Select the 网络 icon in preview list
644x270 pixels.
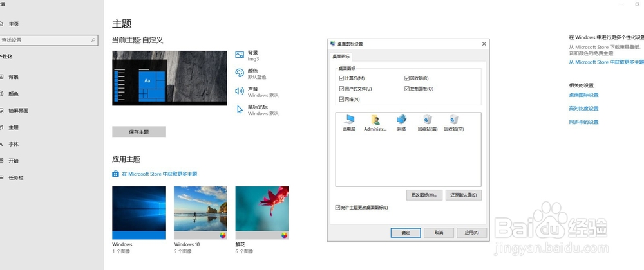(x=401, y=123)
